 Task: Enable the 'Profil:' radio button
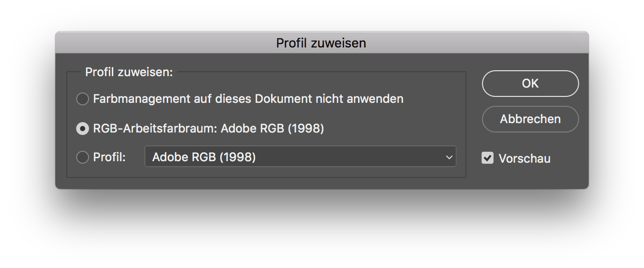pyautogui.click(x=82, y=158)
